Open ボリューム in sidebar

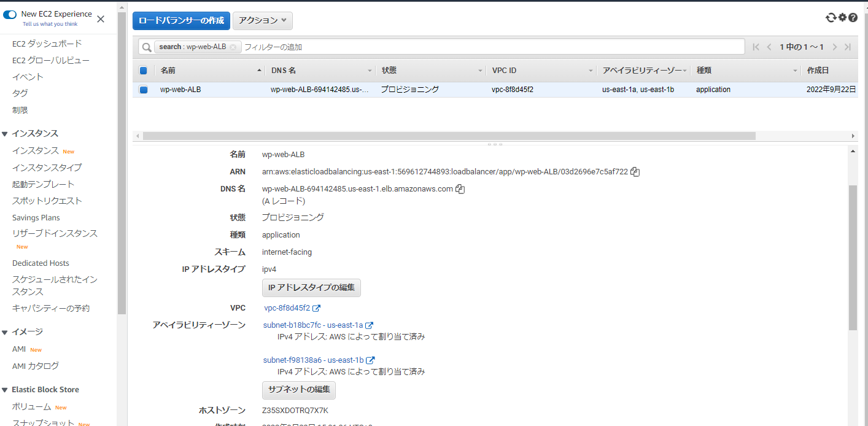point(31,406)
